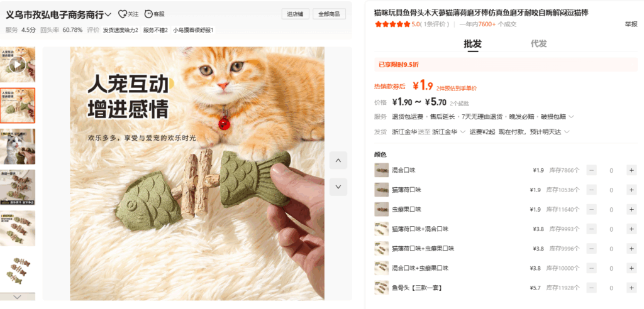Switch to the 代发 tab
644x309 pixels.
538,44
